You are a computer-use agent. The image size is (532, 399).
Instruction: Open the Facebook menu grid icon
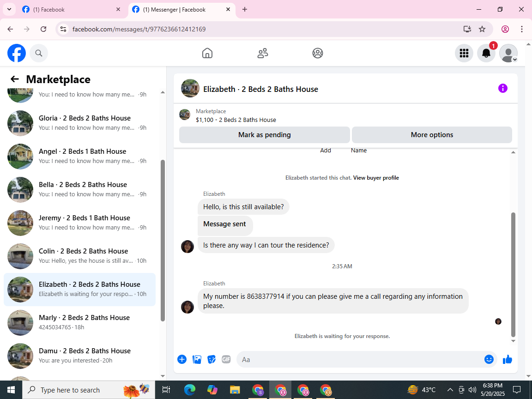(464, 53)
